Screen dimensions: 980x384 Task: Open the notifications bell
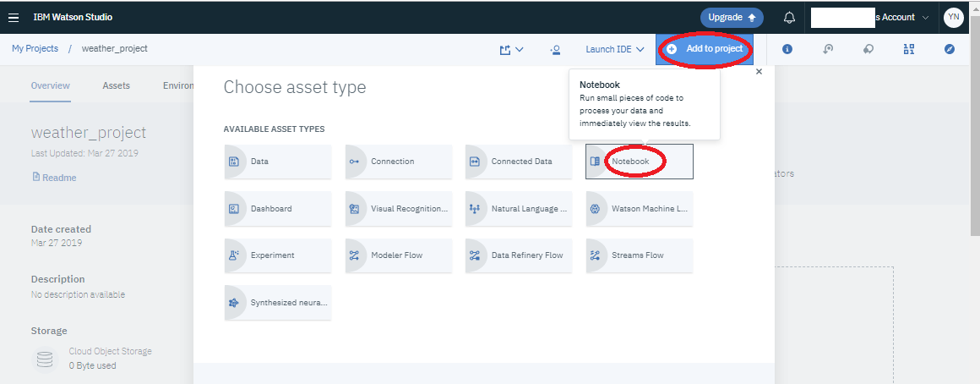789,18
